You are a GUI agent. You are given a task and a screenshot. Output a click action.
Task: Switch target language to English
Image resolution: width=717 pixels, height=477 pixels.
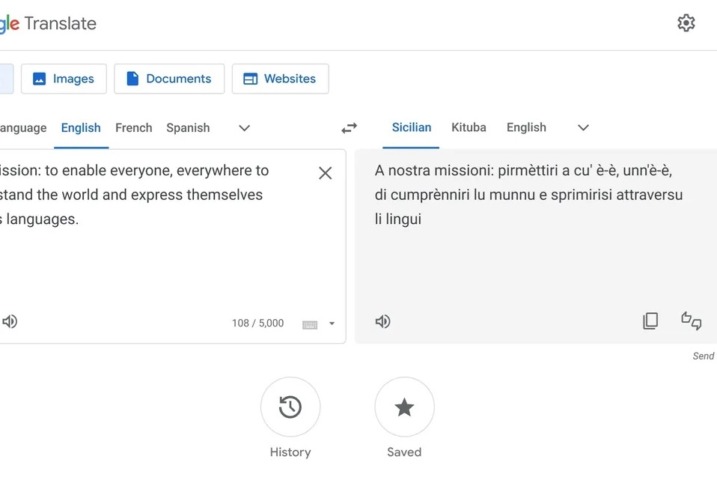pyautogui.click(x=526, y=128)
